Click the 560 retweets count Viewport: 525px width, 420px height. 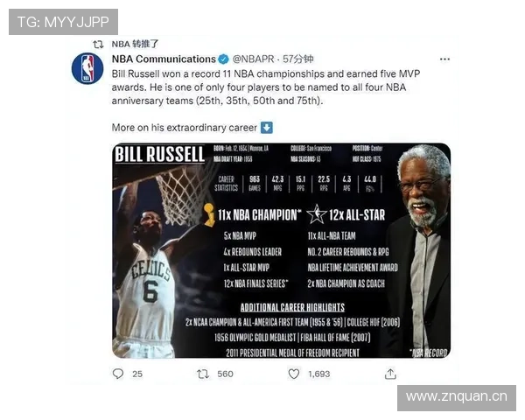[x=225, y=374]
